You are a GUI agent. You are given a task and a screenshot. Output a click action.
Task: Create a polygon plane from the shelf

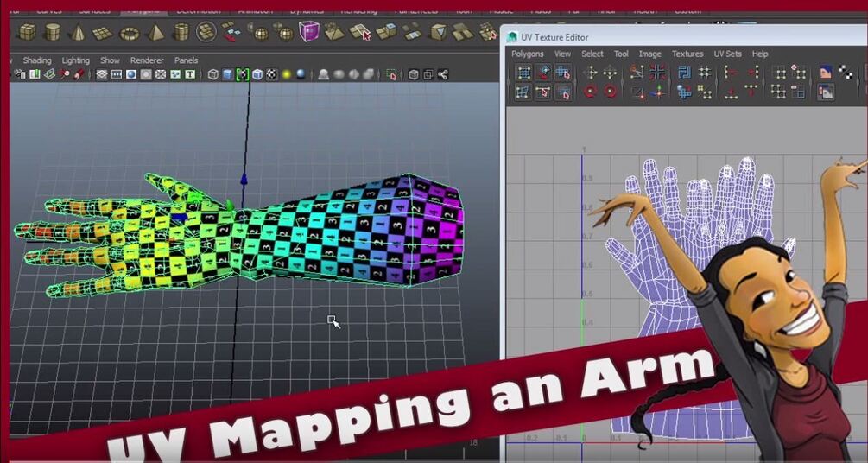point(102,33)
